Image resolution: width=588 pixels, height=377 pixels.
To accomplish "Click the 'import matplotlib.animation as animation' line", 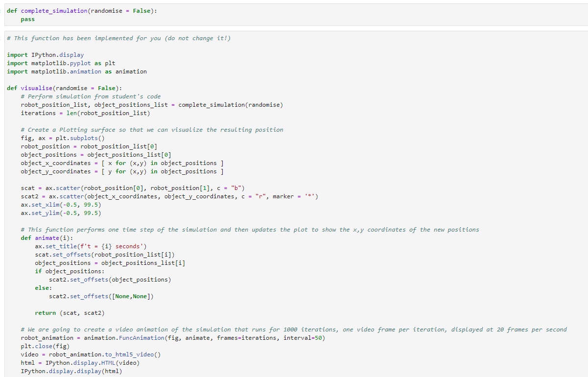I will point(77,71).
